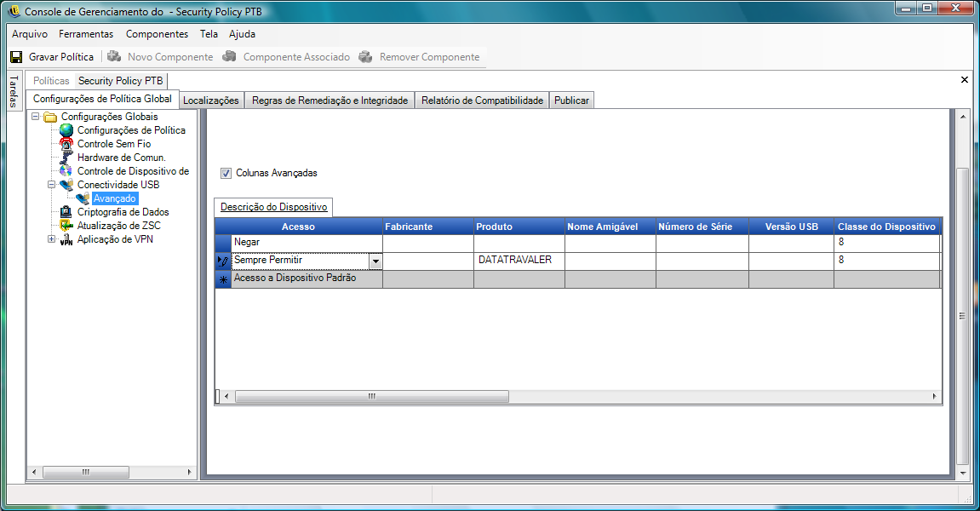Screen dimensions: 980x511
Task: Click the Controle Sem Fio icon
Action: [x=66, y=144]
